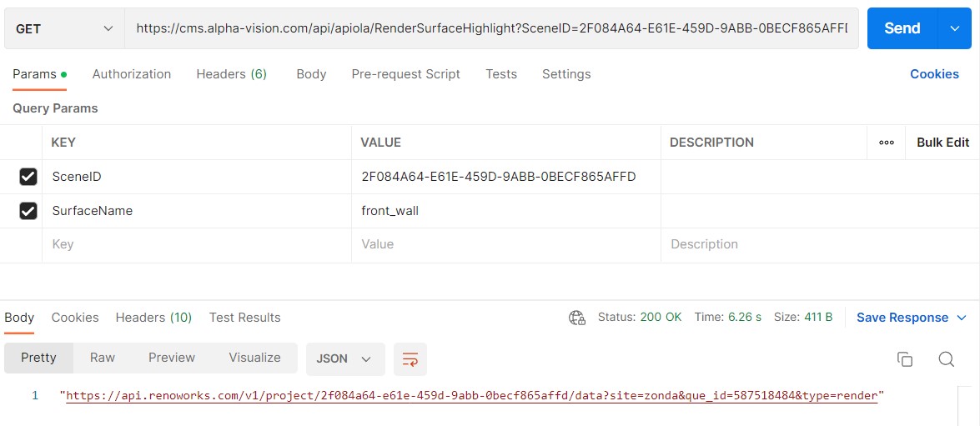Image resolution: width=980 pixels, height=426 pixels.
Task: Open the renoworks URL in the response
Action: tap(471, 396)
